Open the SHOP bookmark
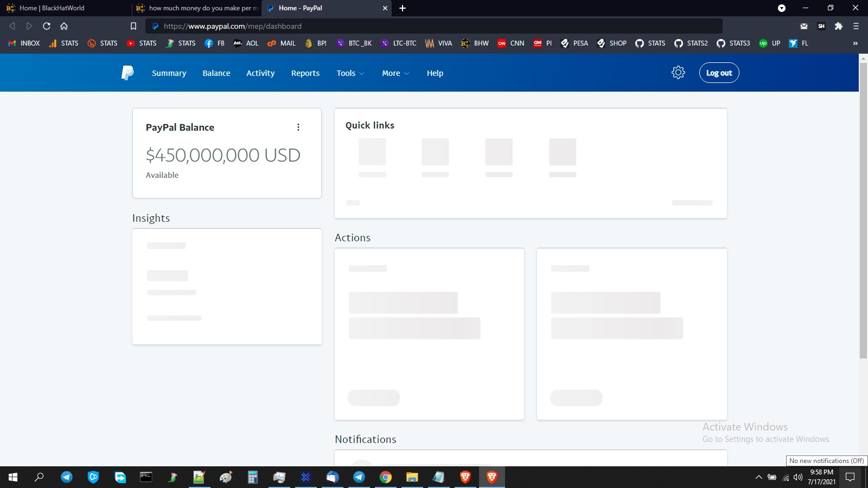 click(611, 43)
